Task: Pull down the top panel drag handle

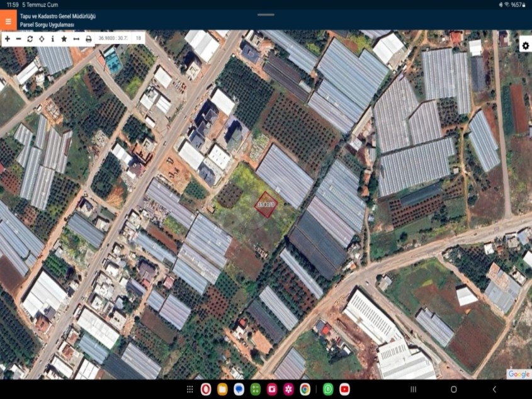Action: point(266,14)
